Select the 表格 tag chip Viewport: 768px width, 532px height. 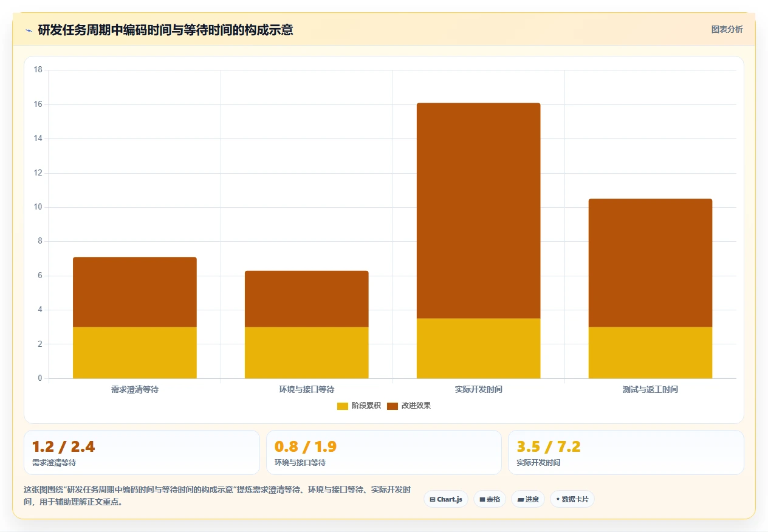click(490, 499)
